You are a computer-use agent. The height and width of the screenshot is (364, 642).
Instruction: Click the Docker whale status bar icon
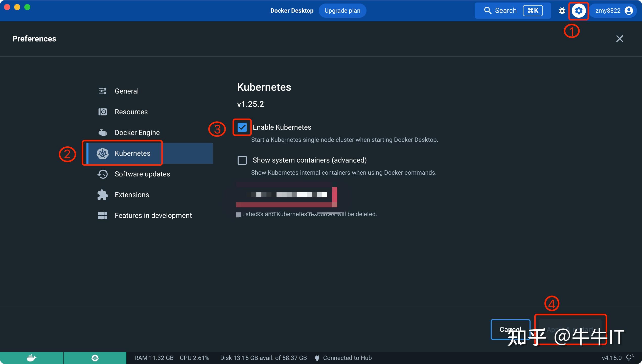(x=31, y=357)
